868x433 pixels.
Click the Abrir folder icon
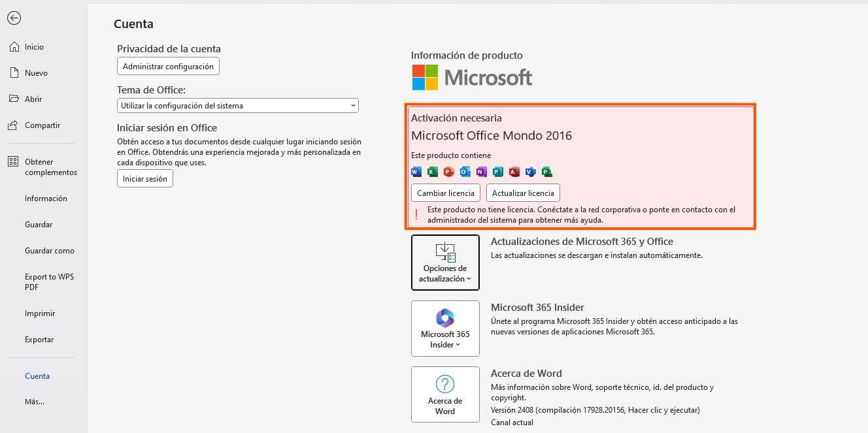tap(14, 99)
